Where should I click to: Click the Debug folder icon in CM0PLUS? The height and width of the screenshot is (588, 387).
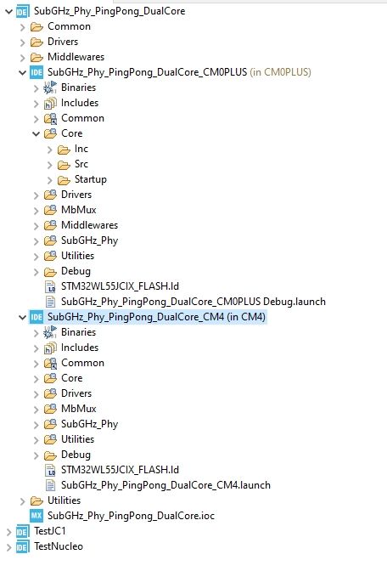[50, 272]
